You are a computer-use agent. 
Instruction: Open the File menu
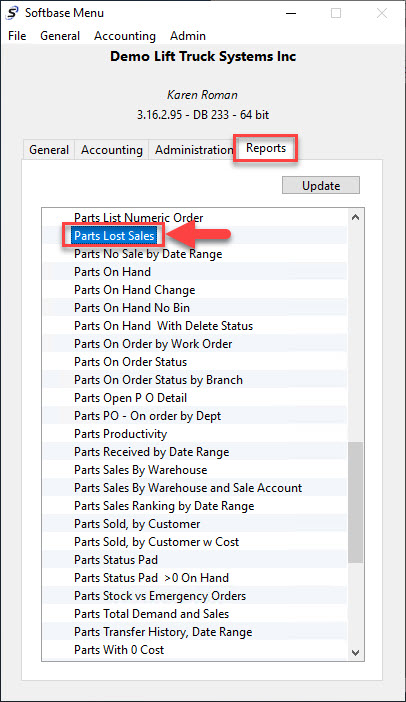coord(17,36)
